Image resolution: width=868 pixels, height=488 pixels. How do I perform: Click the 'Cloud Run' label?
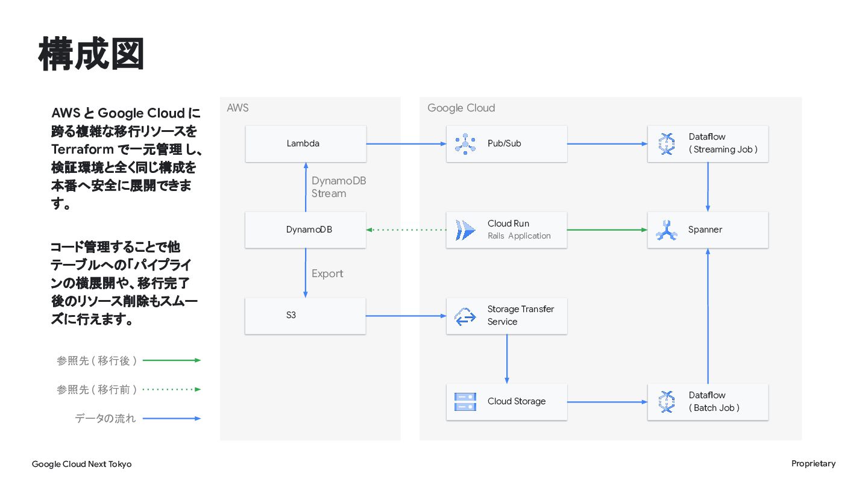click(x=508, y=224)
